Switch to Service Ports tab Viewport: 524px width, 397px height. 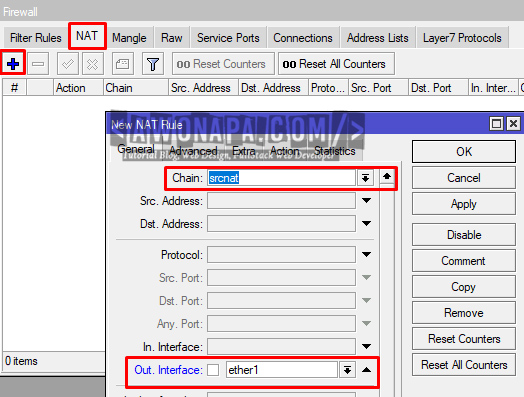[228, 38]
